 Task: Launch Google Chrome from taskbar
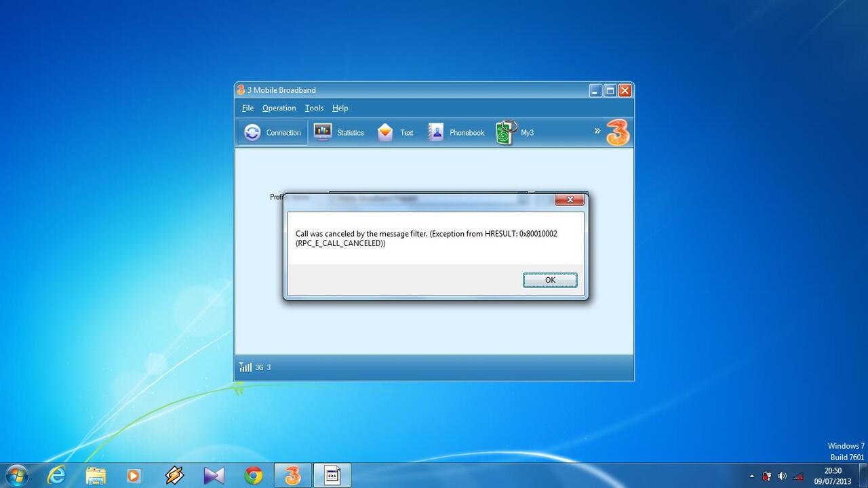tap(254, 476)
